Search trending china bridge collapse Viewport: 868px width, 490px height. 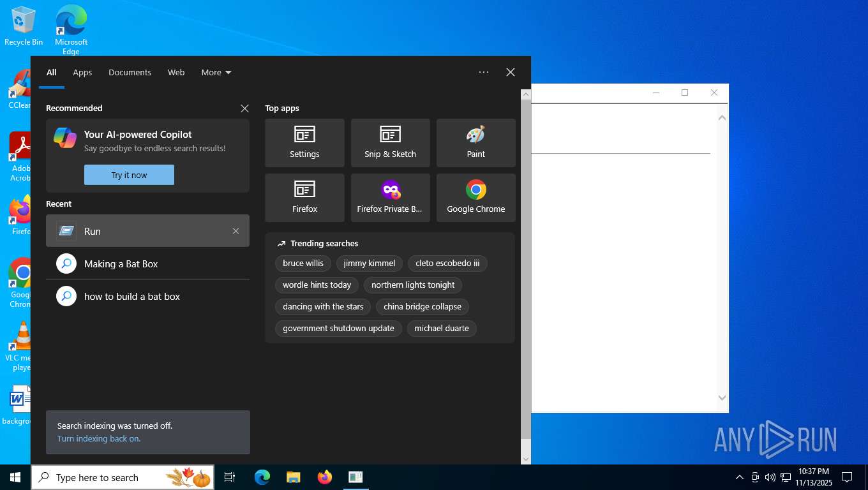point(423,306)
